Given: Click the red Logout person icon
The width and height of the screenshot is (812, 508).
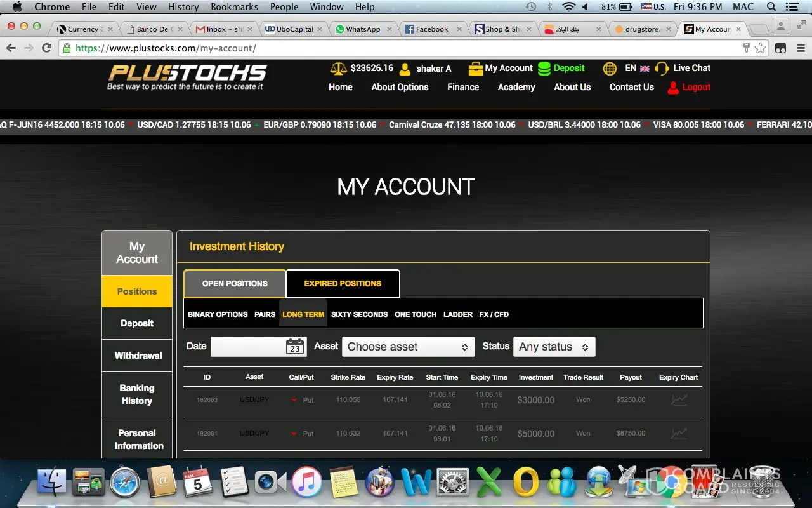Looking at the screenshot, I should [x=673, y=88].
